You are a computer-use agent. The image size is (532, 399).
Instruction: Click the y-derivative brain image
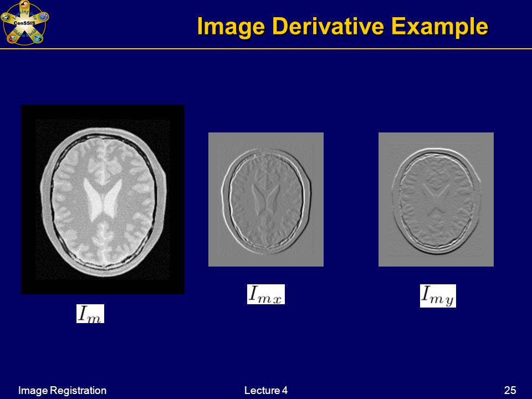coord(436,199)
